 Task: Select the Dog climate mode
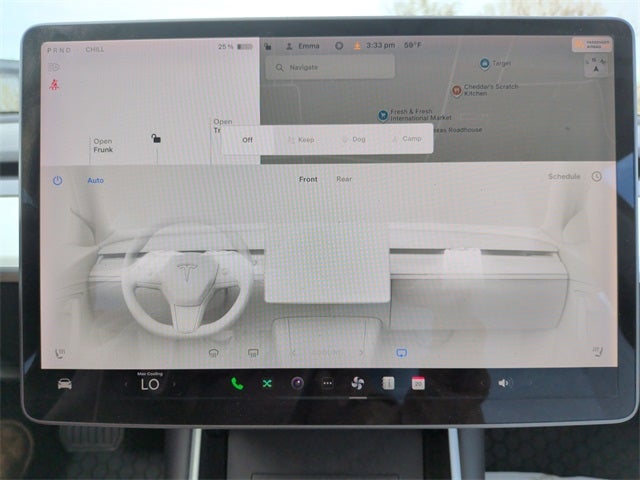[x=354, y=139]
